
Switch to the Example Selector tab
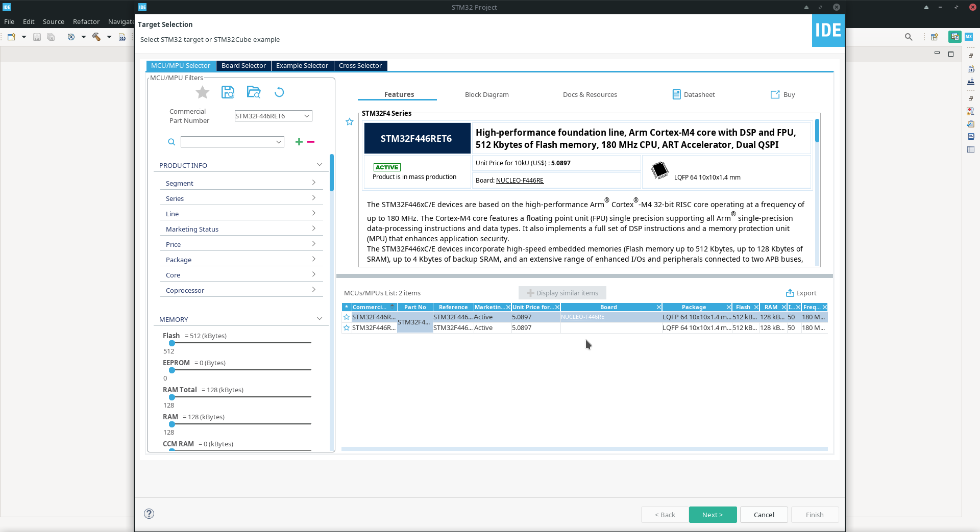click(x=302, y=66)
